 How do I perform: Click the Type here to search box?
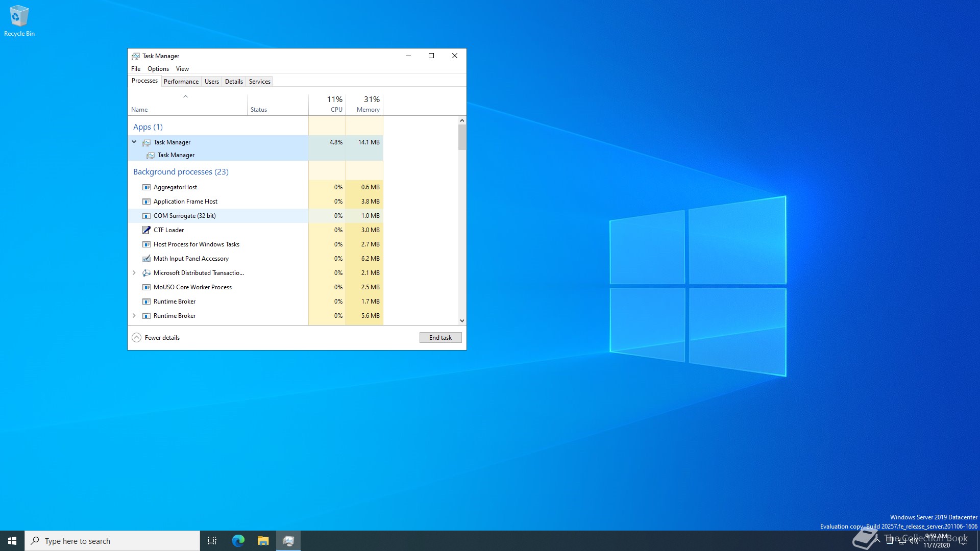[112, 541]
